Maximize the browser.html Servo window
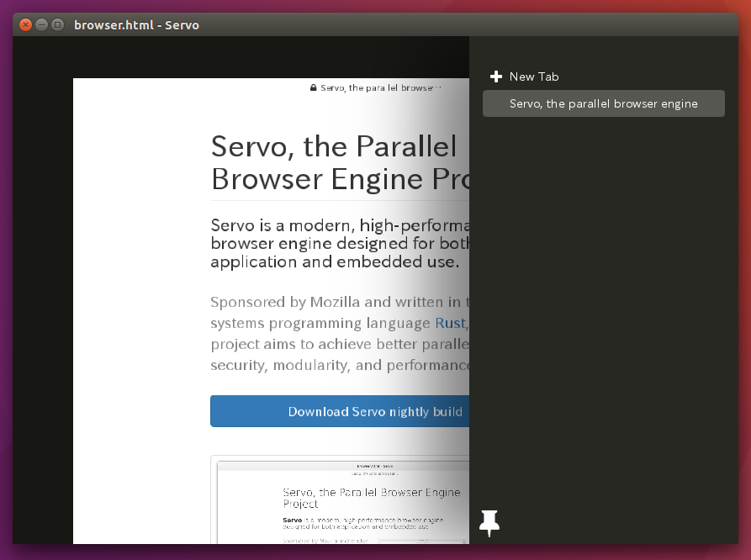 pos(57,25)
